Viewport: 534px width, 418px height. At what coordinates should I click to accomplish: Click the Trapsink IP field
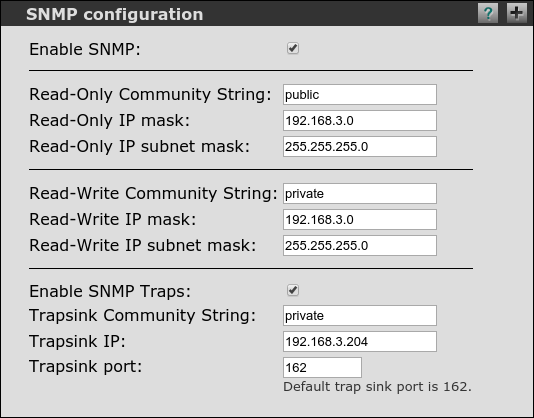point(360,341)
